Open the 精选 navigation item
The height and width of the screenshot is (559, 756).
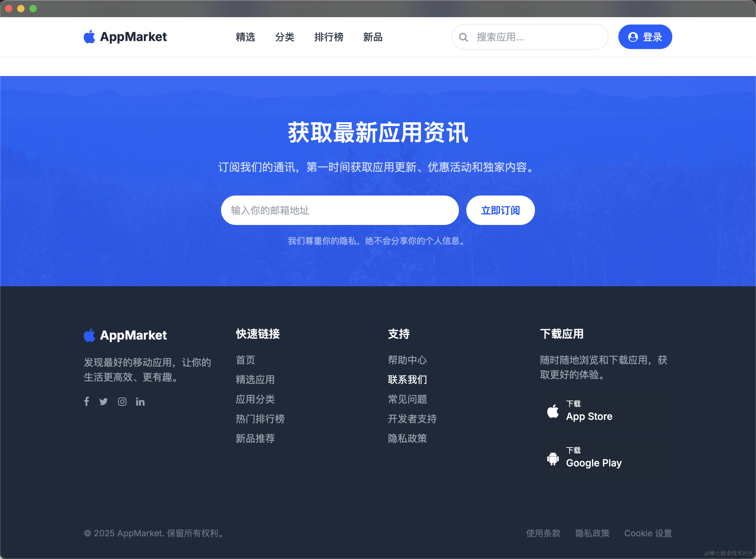[x=245, y=37]
